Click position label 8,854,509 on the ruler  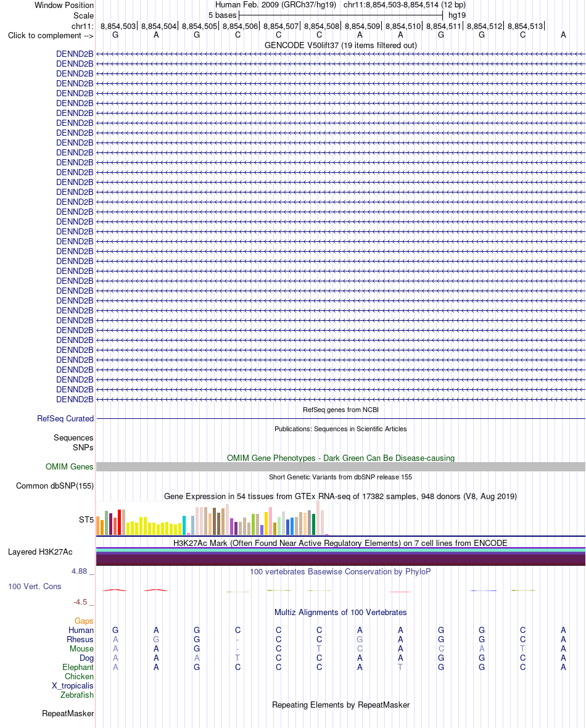362,27
